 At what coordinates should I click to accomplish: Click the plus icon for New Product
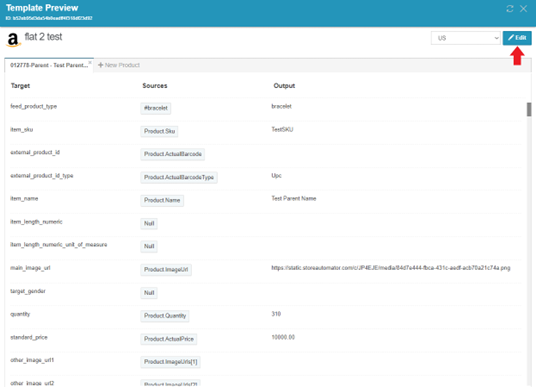[x=100, y=65]
